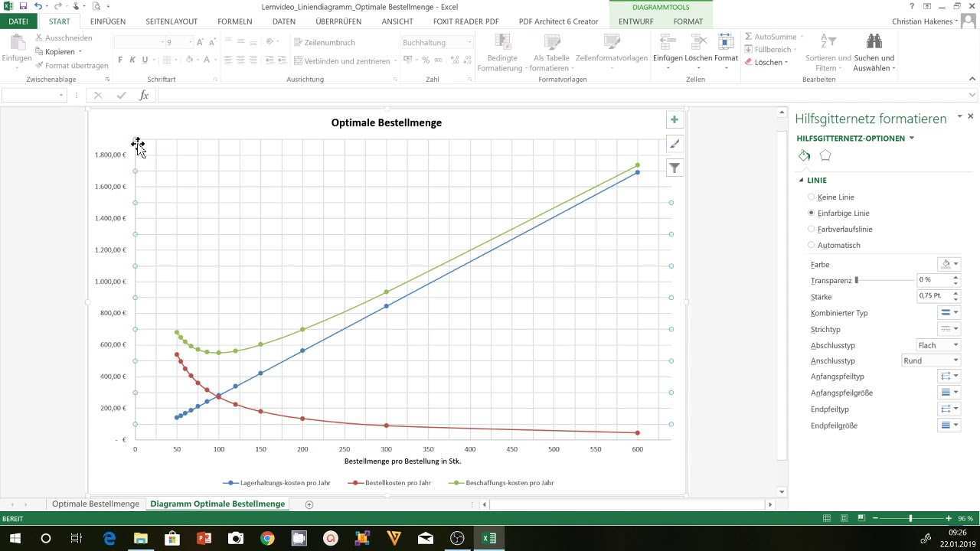Click the Chart Elements plus icon
Viewport: 980px width, 551px height.
(x=674, y=119)
